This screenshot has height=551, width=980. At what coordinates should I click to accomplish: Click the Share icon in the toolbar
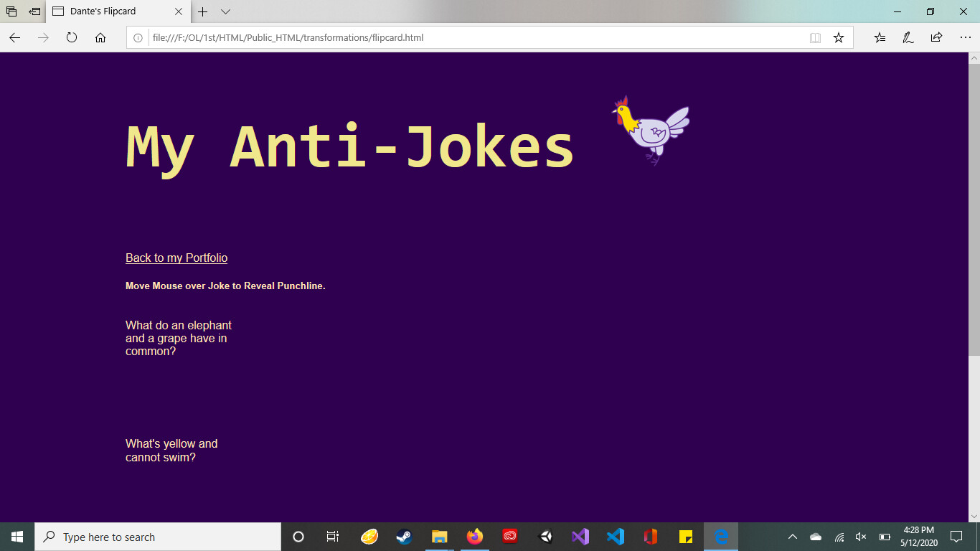[936, 37]
